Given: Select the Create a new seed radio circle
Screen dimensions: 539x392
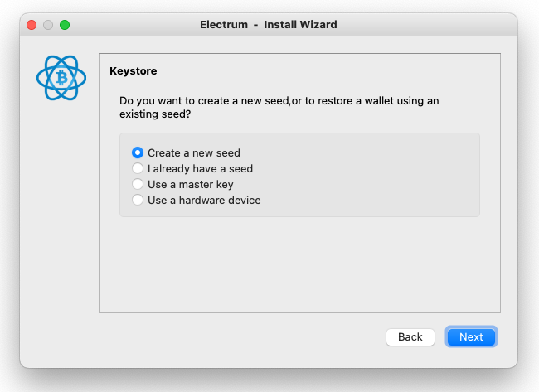Looking at the screenshot, I should point(138,152).
